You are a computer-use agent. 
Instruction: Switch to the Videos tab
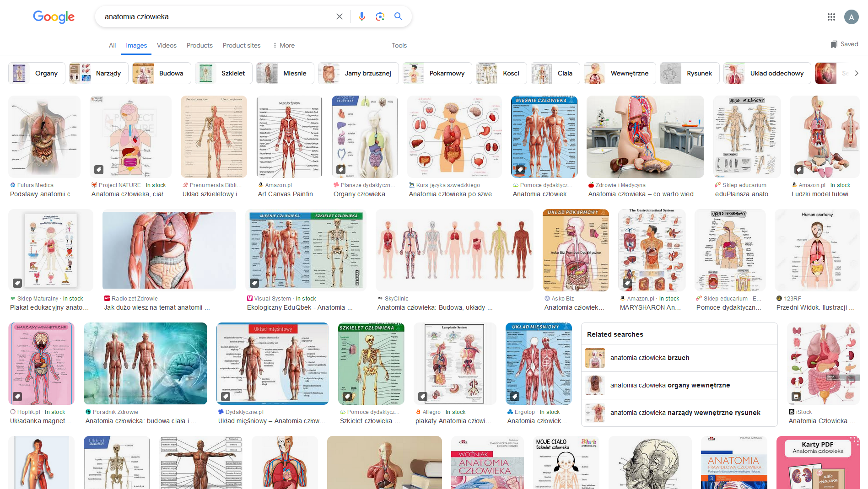167,45
